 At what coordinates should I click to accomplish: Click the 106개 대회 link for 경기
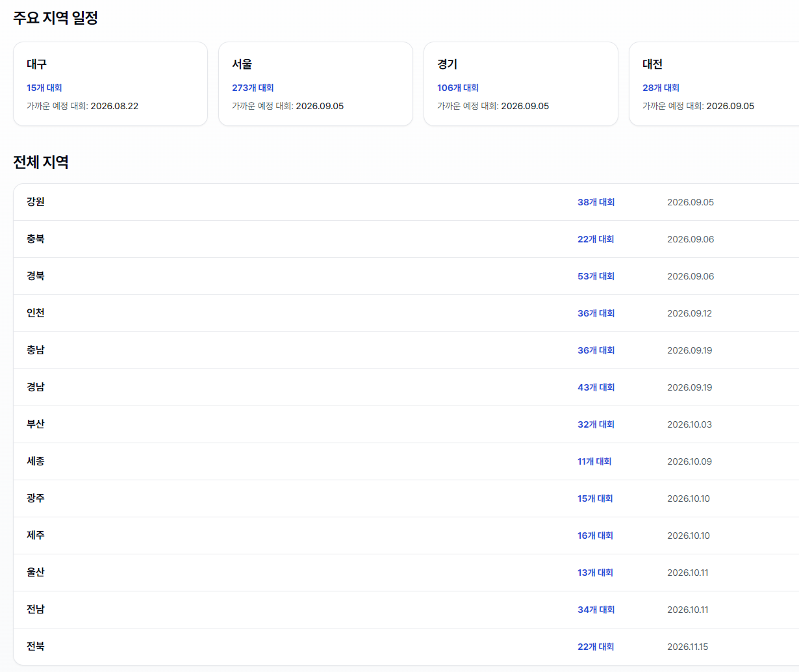coord(458,88)
